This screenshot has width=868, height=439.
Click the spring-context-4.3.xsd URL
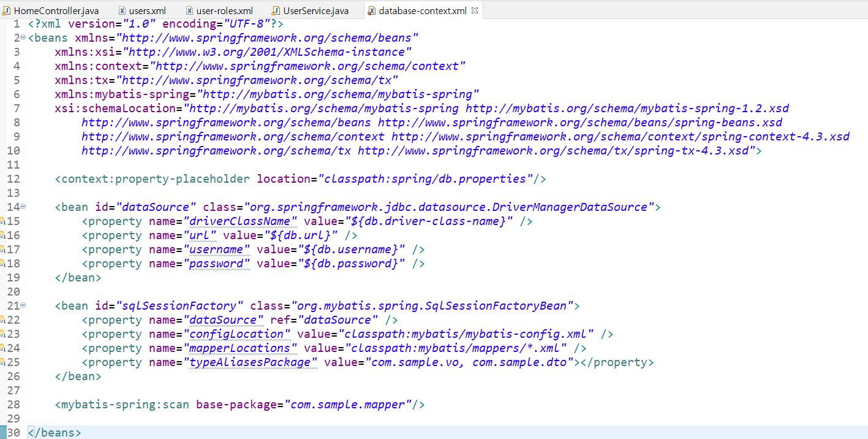tap(621, 137)
